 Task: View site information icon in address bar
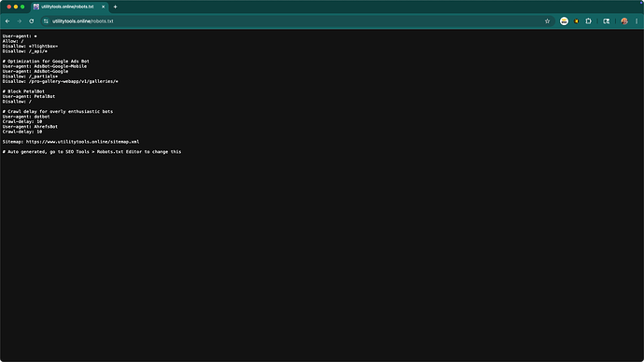pyautogui.click(x=46, y=21)
